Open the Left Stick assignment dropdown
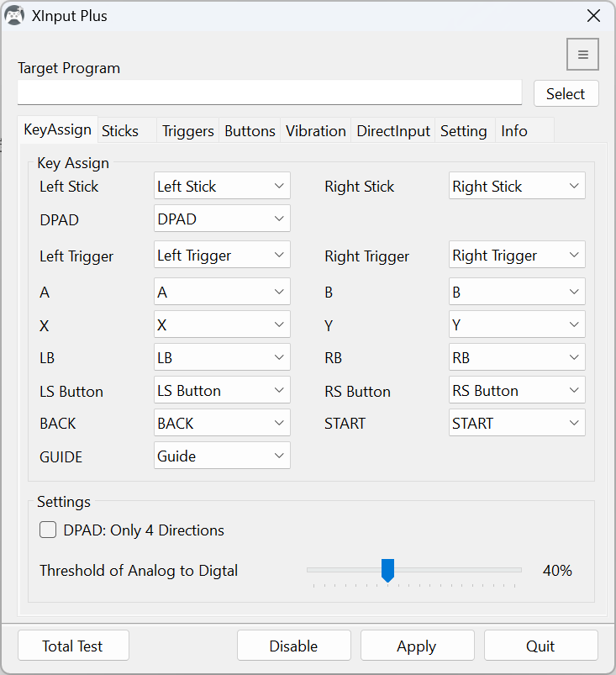 click(x=222, y=186)
